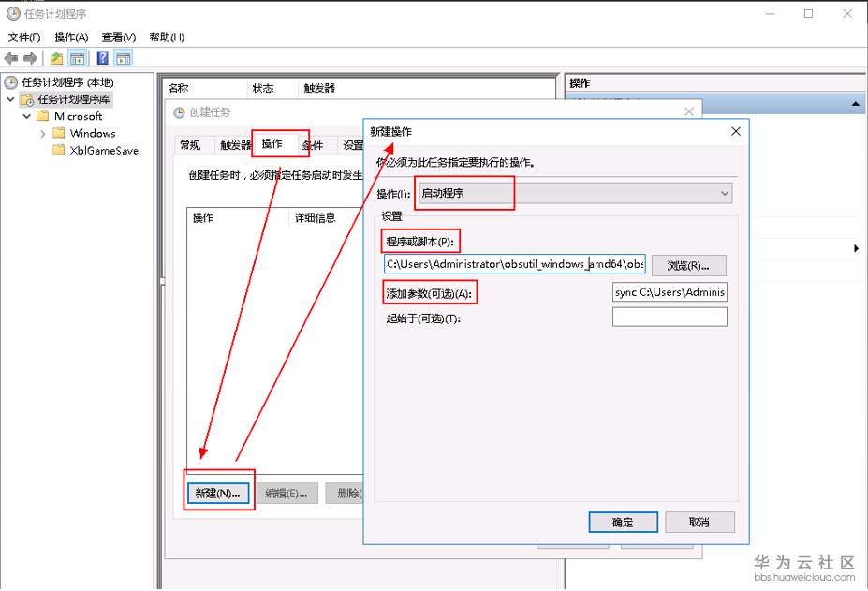The height and width of the screenshot is (591, 868).
Task: Select the 任务计划程序库 tree item
Action: coord(74,99)
